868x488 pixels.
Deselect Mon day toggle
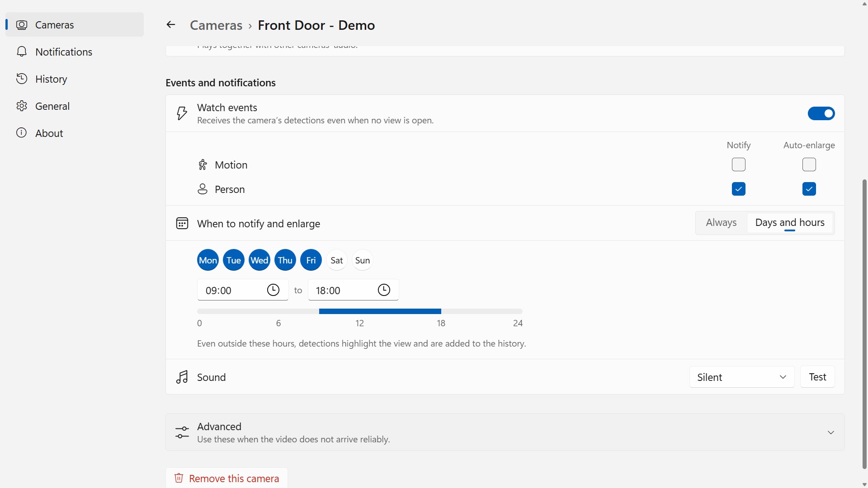[208, 260]
